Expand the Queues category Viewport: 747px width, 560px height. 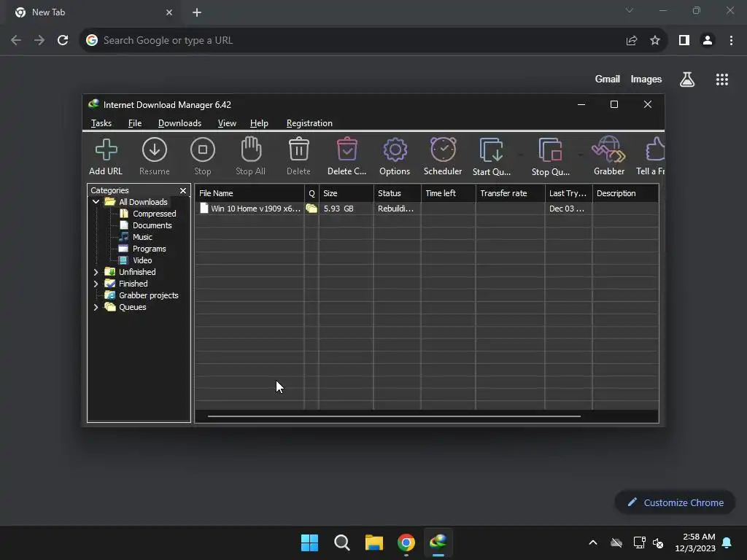click(x=96, y=307)
